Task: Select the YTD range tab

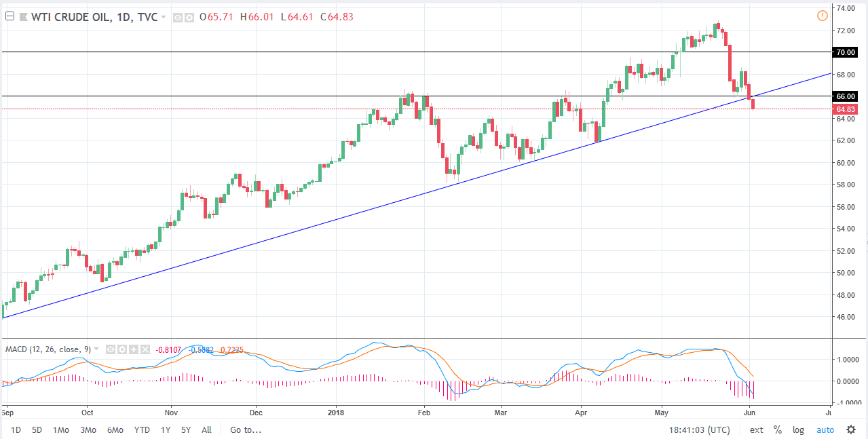Action: 142,430
